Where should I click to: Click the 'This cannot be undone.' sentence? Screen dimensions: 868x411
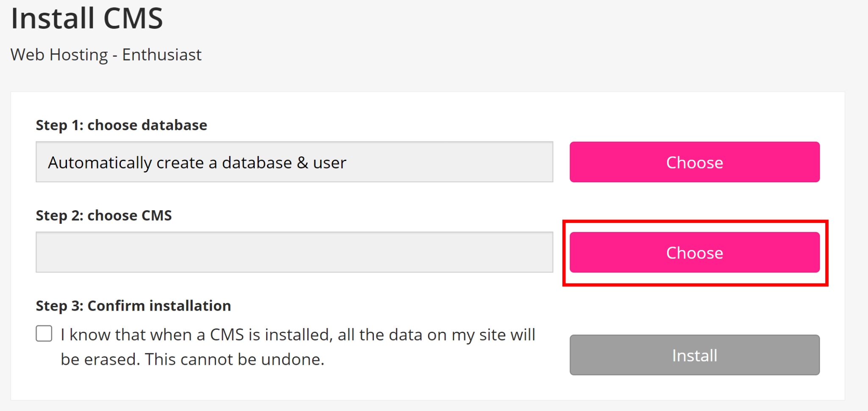pyautogui.click(x=234, y=360)
